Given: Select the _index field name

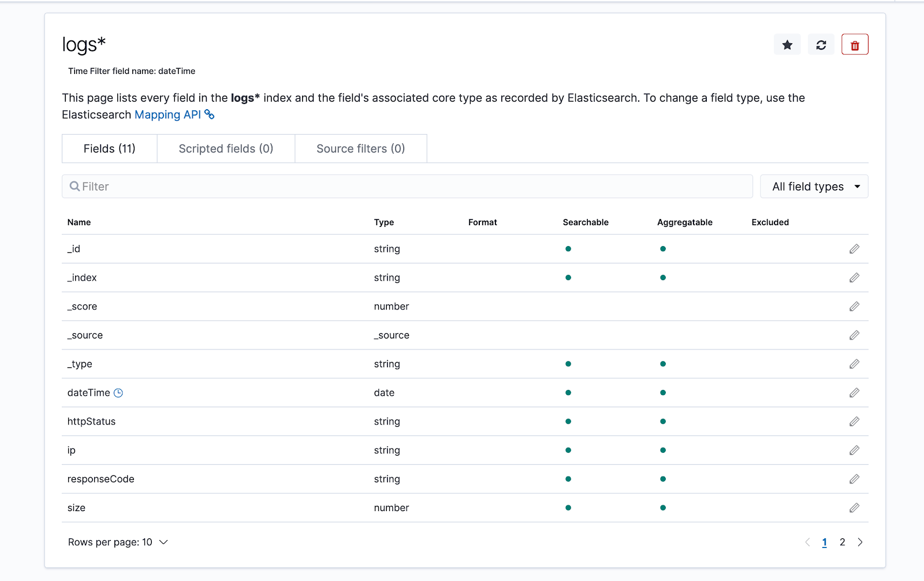Looking at the screenshot, I should [82, 278].
